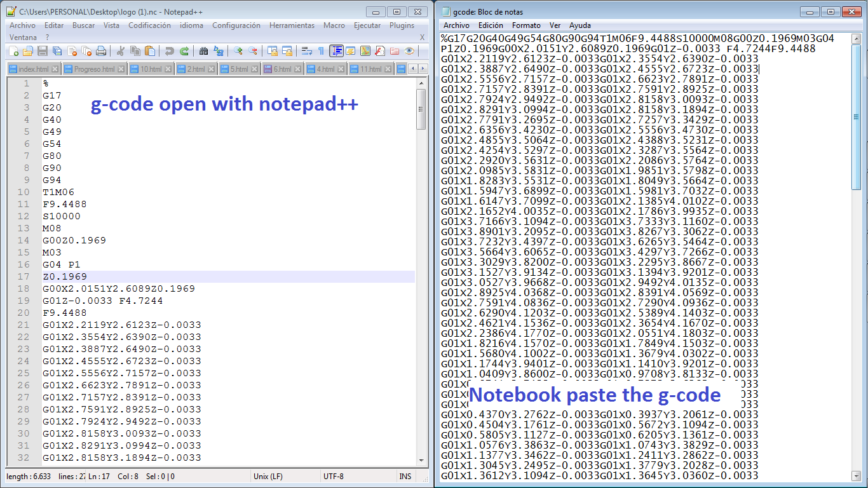Open the Buscar menu
This screenshot has width=868, height=488.
point(83,25)
